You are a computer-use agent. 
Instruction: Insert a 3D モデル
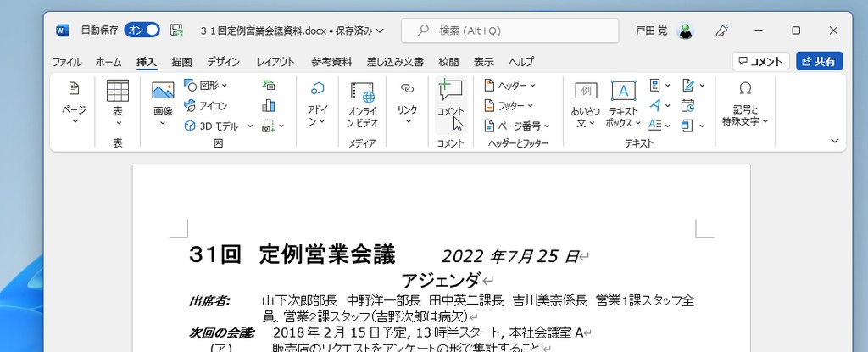[x=211, y=126]
